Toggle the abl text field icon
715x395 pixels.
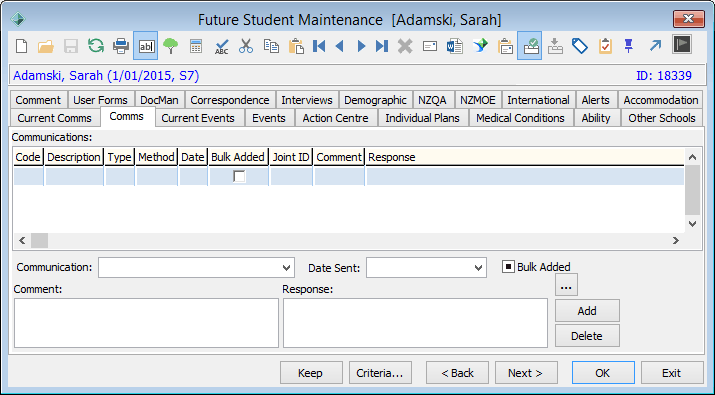pos(146,46)
